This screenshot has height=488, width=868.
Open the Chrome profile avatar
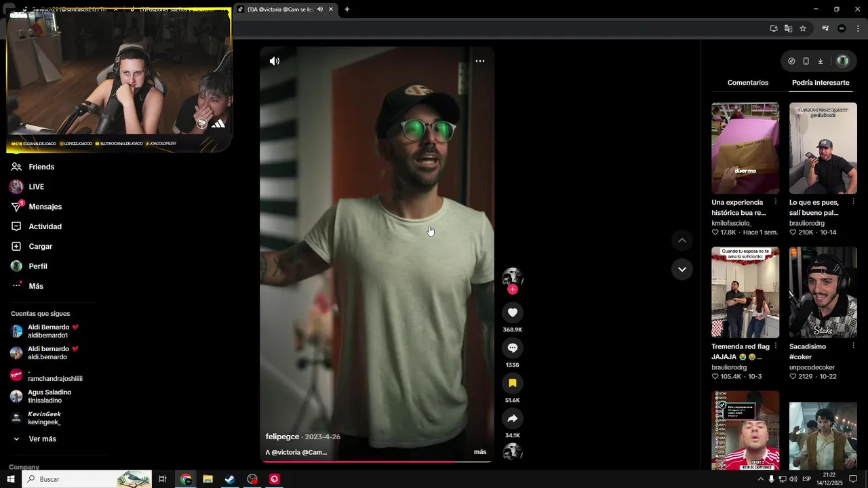coord(842,28)
